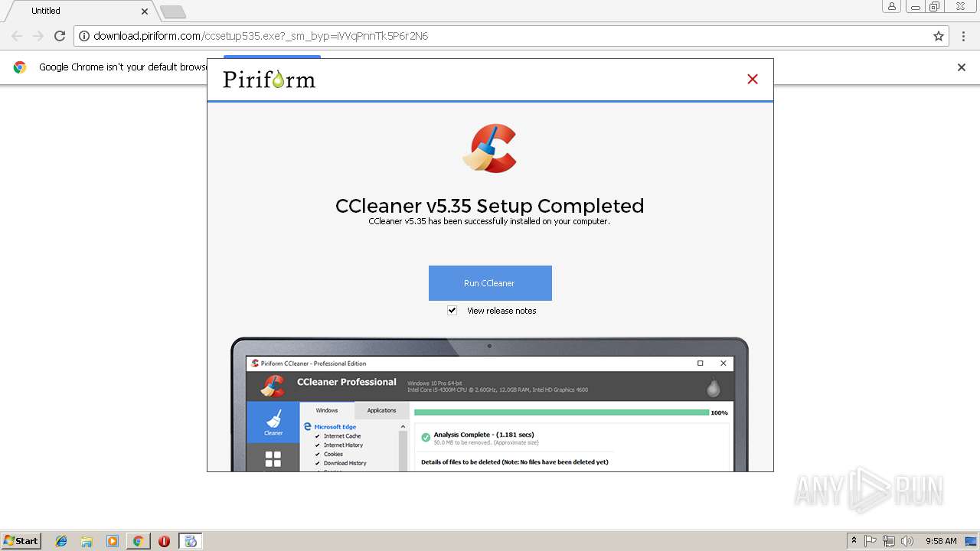Click Internet History entry in preview
Viewport: 980px width, 551px height.
click(343, 445)
